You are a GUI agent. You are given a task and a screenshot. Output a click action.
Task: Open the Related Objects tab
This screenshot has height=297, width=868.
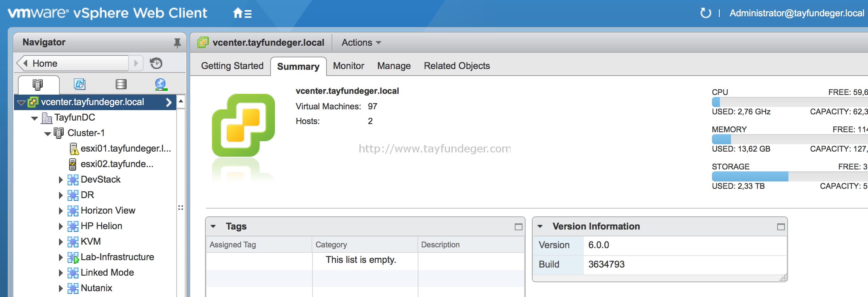tap(457, 66)
